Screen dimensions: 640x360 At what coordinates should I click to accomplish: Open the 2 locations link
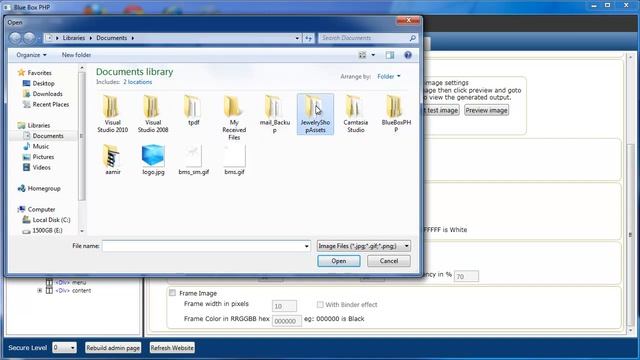click(138, 82)
